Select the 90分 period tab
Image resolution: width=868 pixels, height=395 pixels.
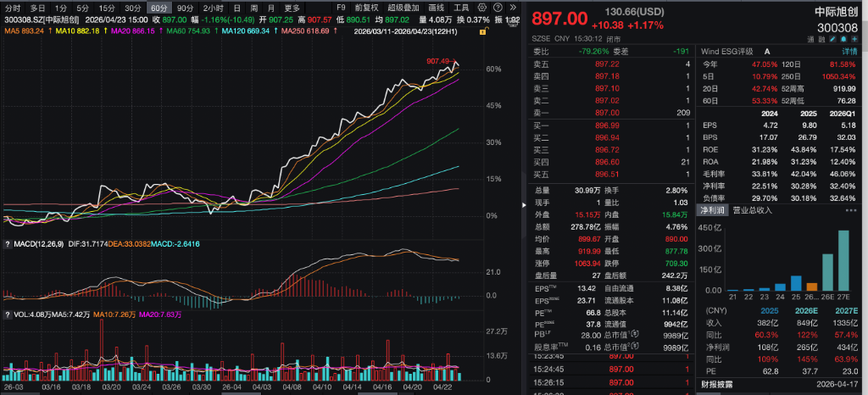pyautogui.click(x=186, y=8)
